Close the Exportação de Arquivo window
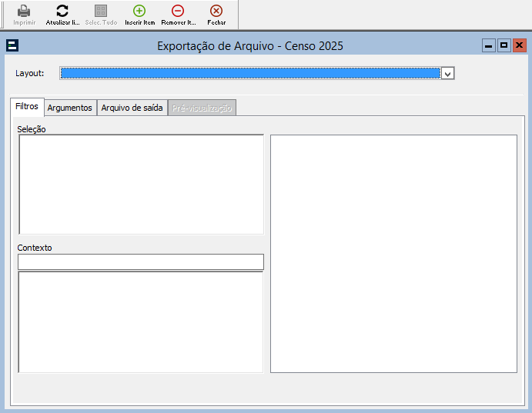532x413 pixels. pyautogui.click(x=519, y=45)
